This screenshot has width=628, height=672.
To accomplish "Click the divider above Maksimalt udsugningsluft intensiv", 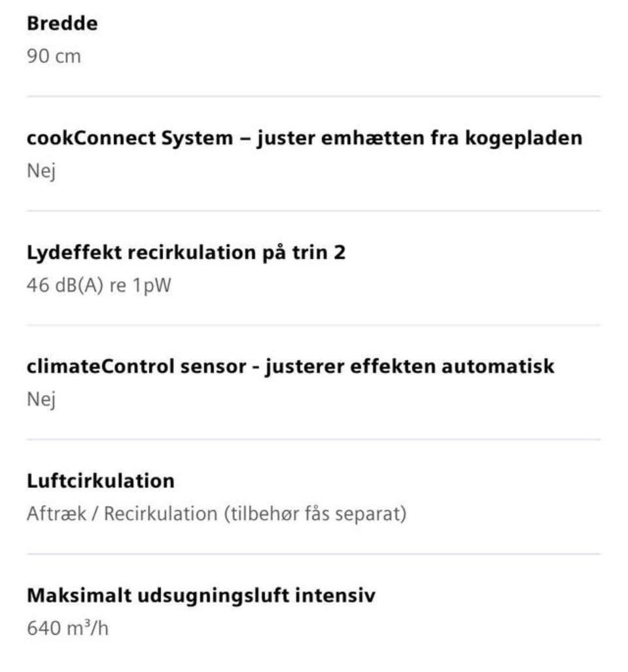I will [x=313, y=554].
